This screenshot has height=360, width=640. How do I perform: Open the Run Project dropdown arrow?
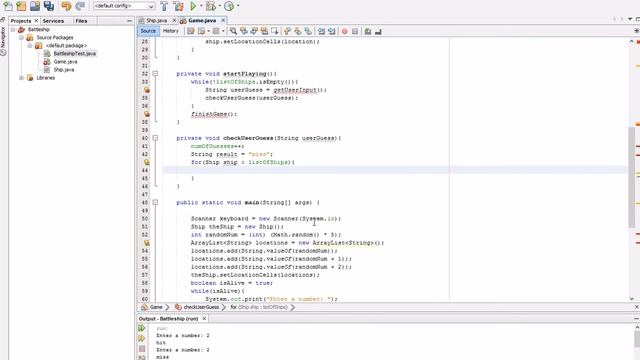point(201,6)
